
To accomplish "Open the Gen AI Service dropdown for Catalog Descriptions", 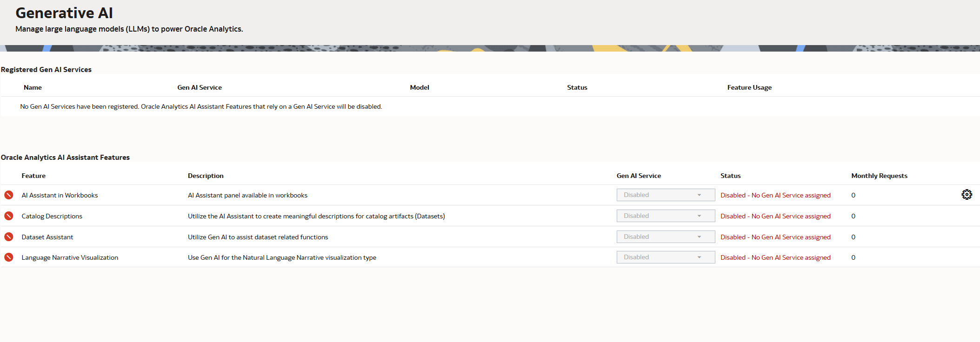I will (666, 216).
